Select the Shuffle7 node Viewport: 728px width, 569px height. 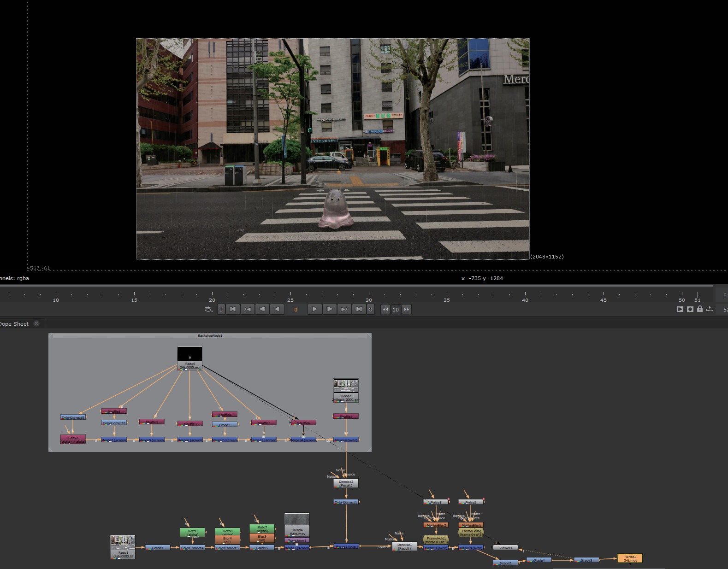pos(346,416)
